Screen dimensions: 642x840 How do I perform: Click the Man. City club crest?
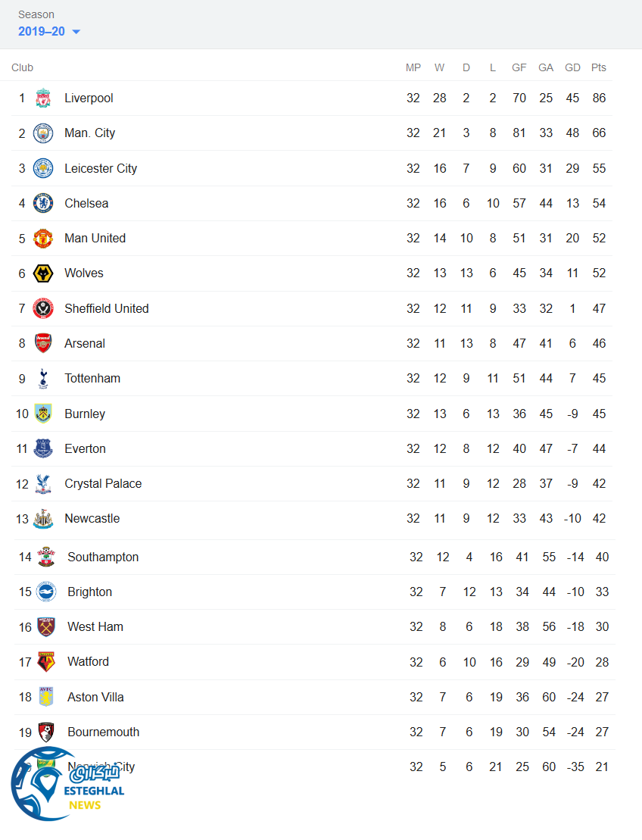43,133
